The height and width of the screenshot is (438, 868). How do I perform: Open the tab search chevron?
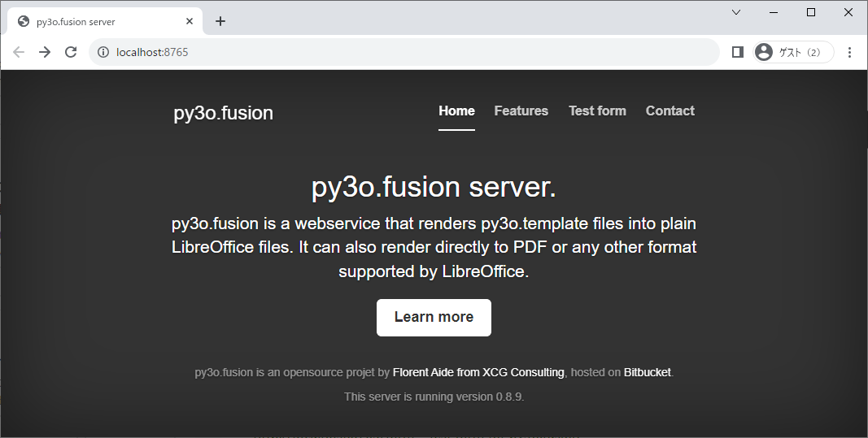[x=736, y=12]
